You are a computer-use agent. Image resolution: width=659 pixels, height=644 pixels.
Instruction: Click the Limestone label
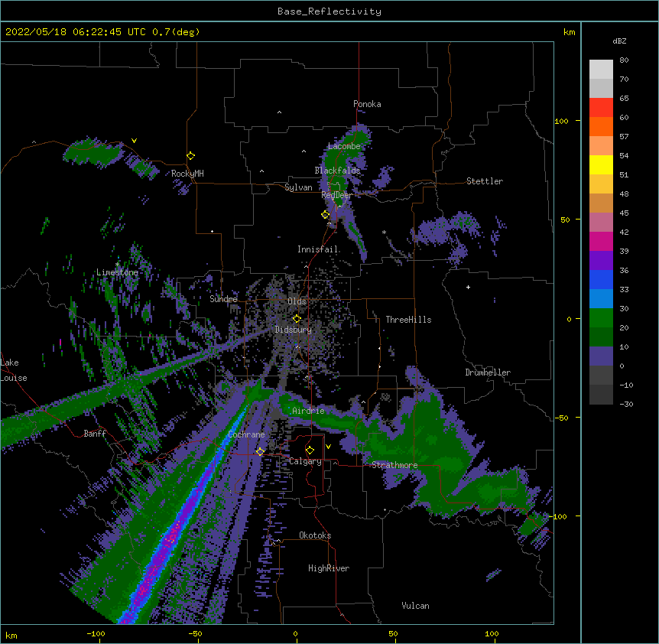pos(117,272)
